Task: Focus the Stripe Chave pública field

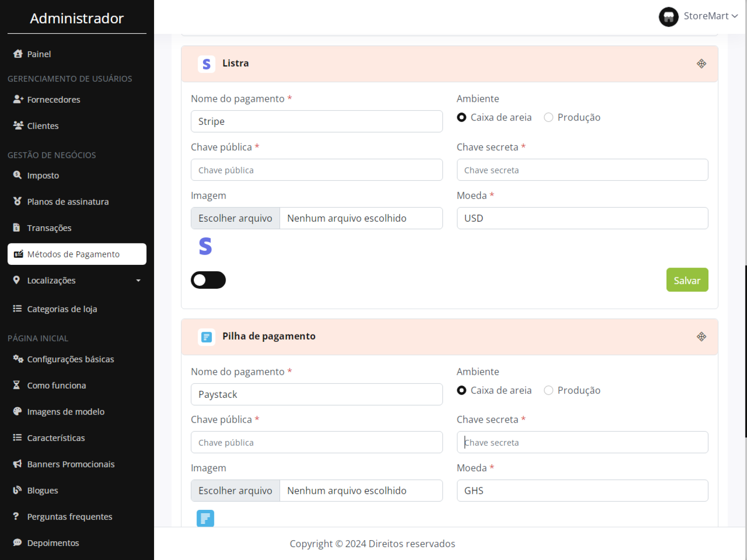Action: 316,170
